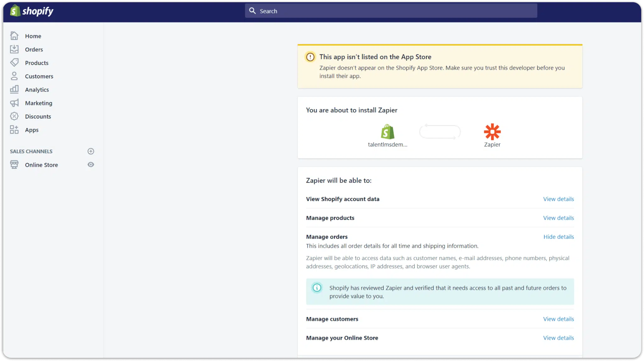Open Home via its house icon
Viewport: 644px width, 361px height.
[14, 36]
